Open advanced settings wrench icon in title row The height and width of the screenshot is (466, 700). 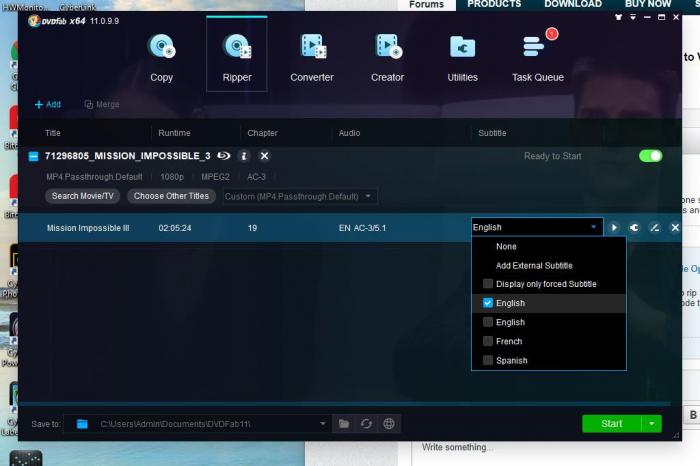(634, 228)
